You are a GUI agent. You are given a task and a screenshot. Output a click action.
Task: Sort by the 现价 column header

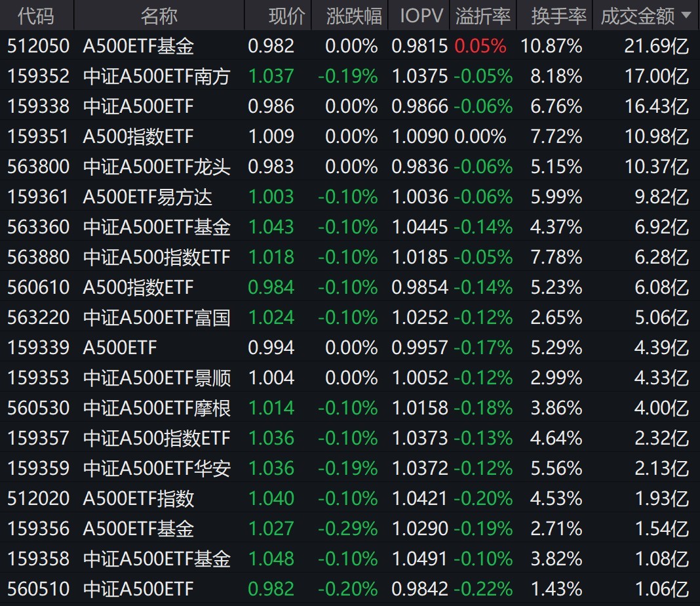[287, 16]
